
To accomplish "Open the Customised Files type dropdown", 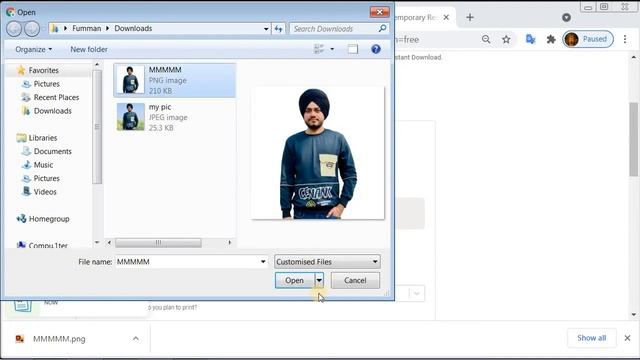I will pyautogui.click(x=327, y=262).
